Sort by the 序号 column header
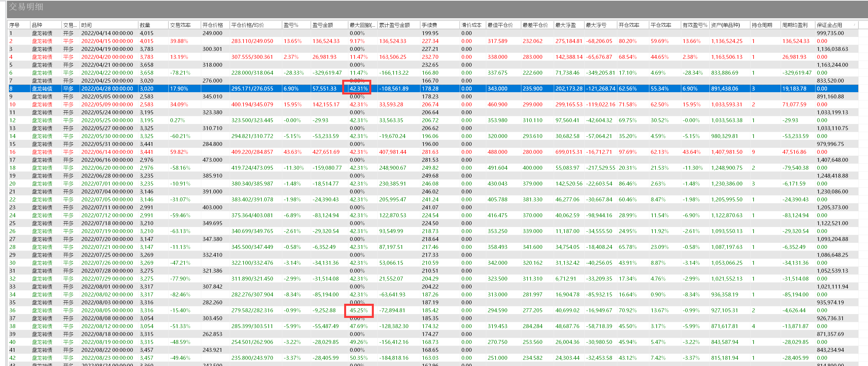868x366 pixels. 19,25
